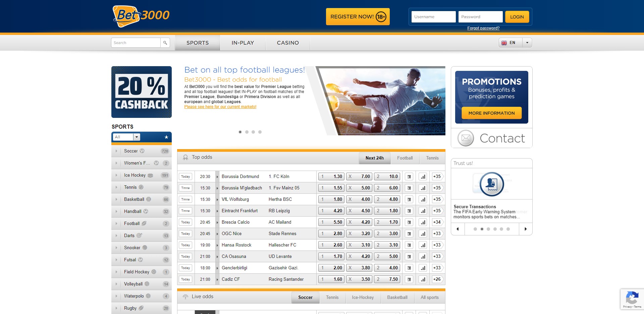Open market list icon for CA Osasuna match
The width and height of the screenshot is (644, 314).
click(x=409, y=257)
